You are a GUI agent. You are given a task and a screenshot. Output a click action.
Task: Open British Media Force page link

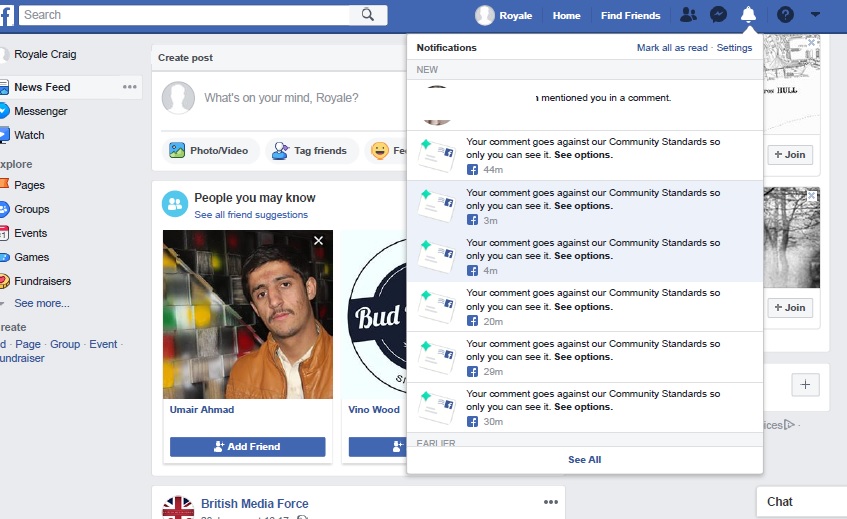pos(254,503)
